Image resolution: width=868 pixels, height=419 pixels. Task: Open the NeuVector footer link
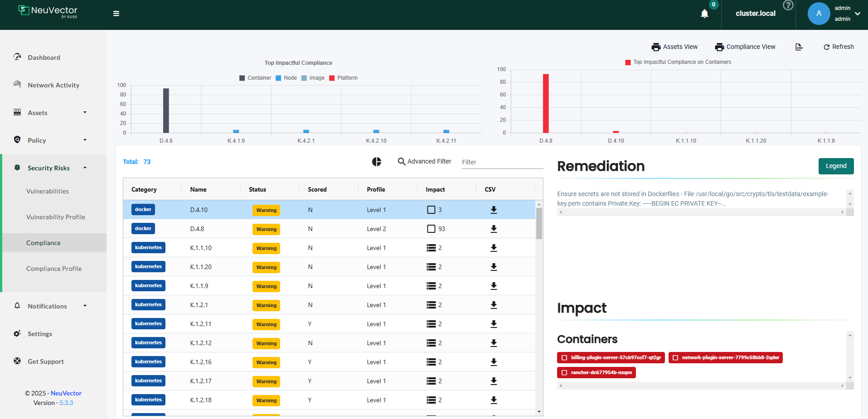click(x=66, y=393)
